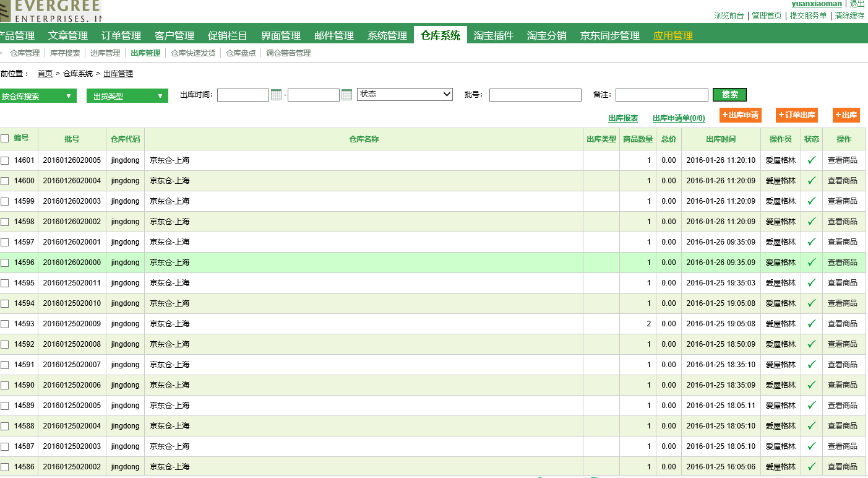Switch to 仓库快速发货 submenu
This screenshot has height=478, width=868.
[x=193, y=53]
